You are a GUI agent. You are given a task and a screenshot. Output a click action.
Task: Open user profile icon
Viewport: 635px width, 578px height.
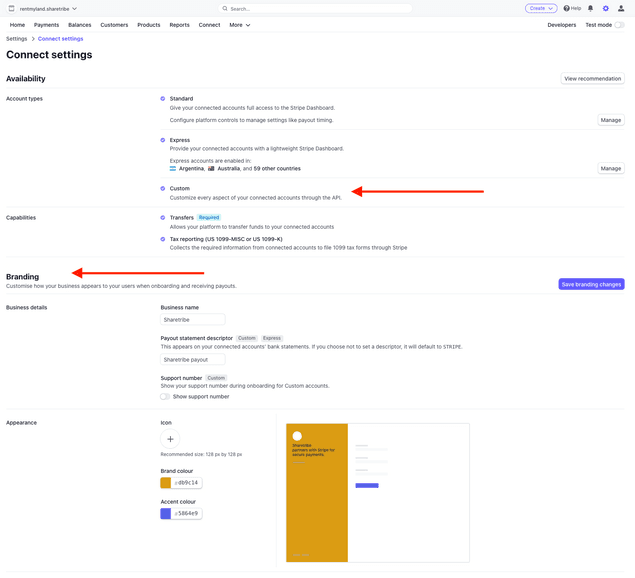pos(621,8)
